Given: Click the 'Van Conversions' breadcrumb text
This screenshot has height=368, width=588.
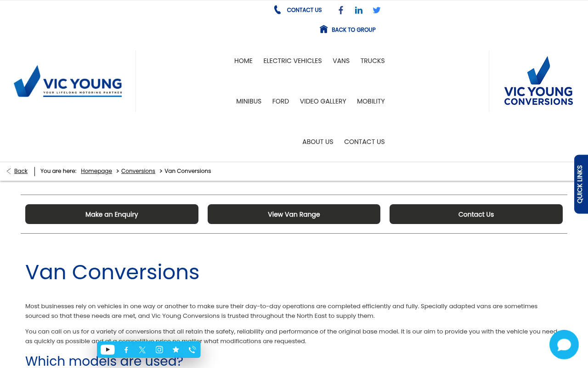Looking at the screenshot, I should click(x=188, y=171).
